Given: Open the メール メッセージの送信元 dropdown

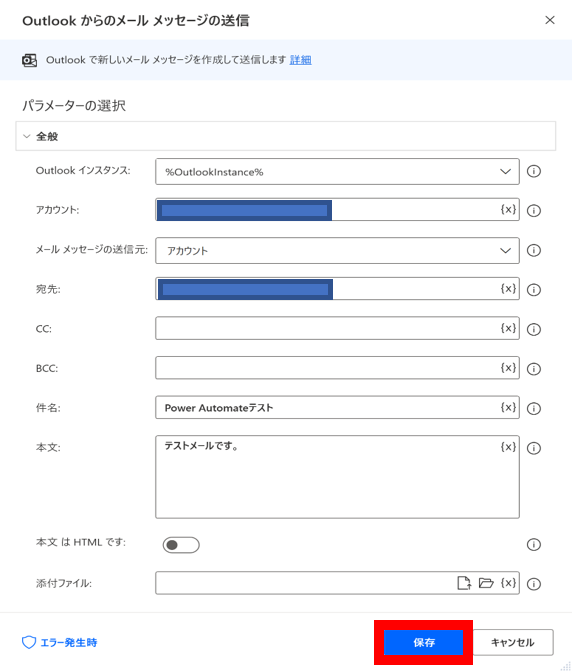Looking at the screenshot, I should point(337,250).
